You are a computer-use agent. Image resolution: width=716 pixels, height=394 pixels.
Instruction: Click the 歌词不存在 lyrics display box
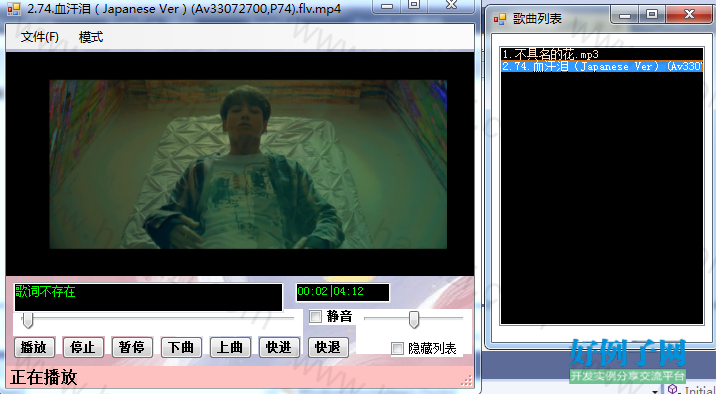pos(148,297)
